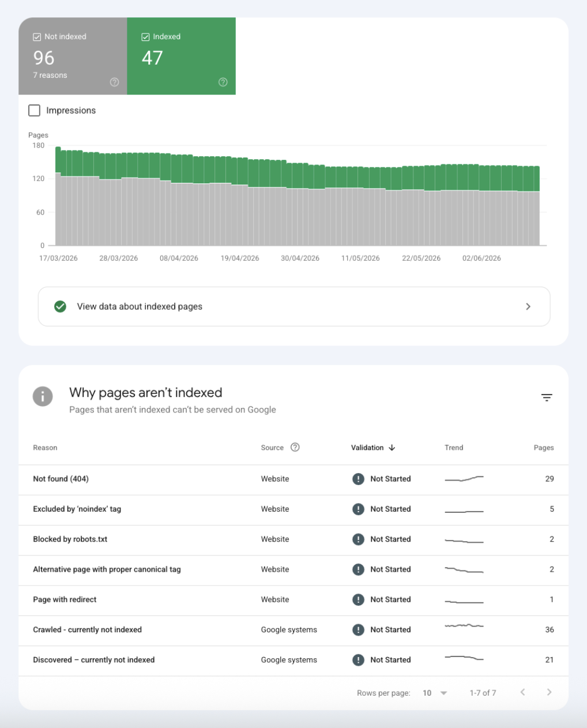Enable the Impressions checkbox
This screenshot has height=728, width=587.
pos(35,110)
